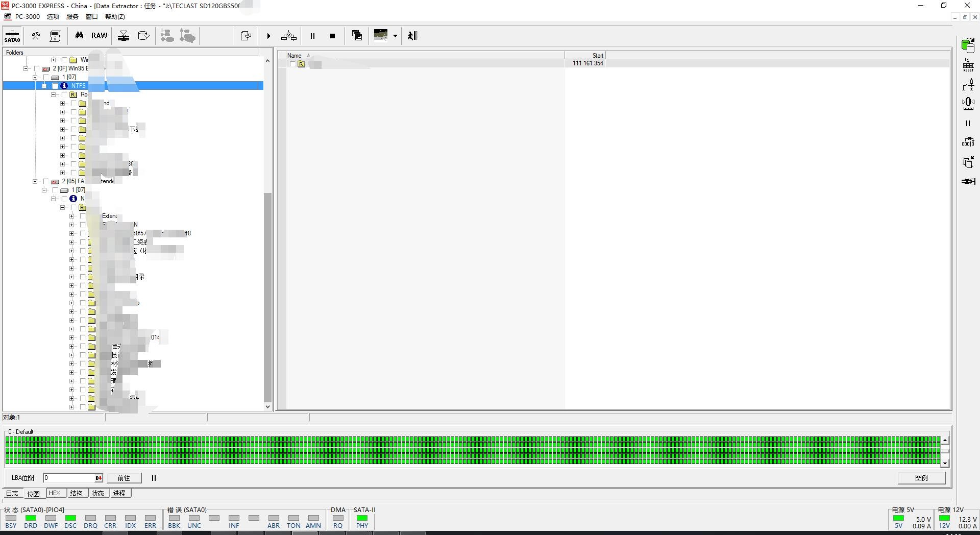Click the stacked windows toolbar icon

coord(357,36)
